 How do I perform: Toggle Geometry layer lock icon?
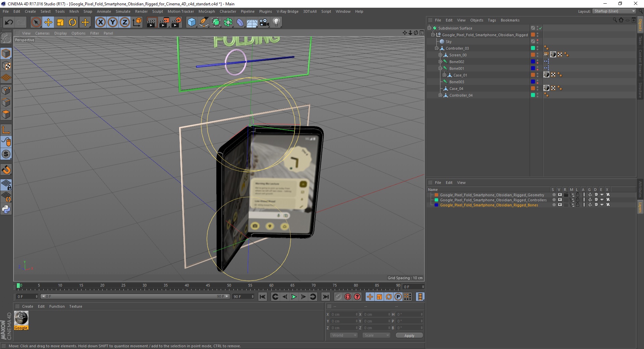[578, 195]
